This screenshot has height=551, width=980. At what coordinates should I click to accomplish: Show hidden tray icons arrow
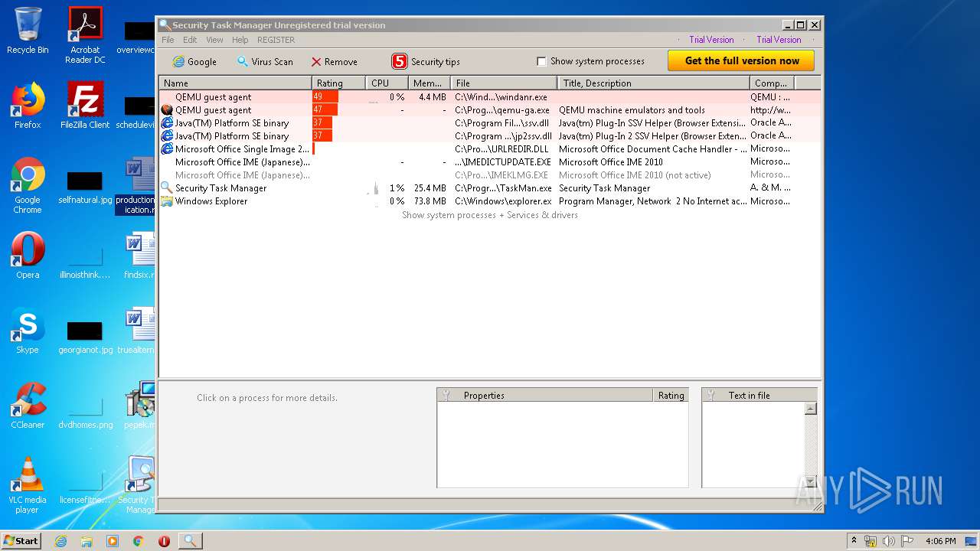854,541
